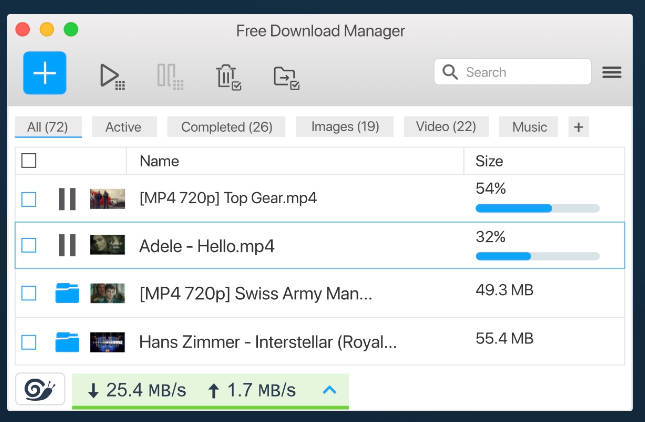Check the Adele - Hello.mp4 row checkbox
645x422 pixels.
pos(29,246)
